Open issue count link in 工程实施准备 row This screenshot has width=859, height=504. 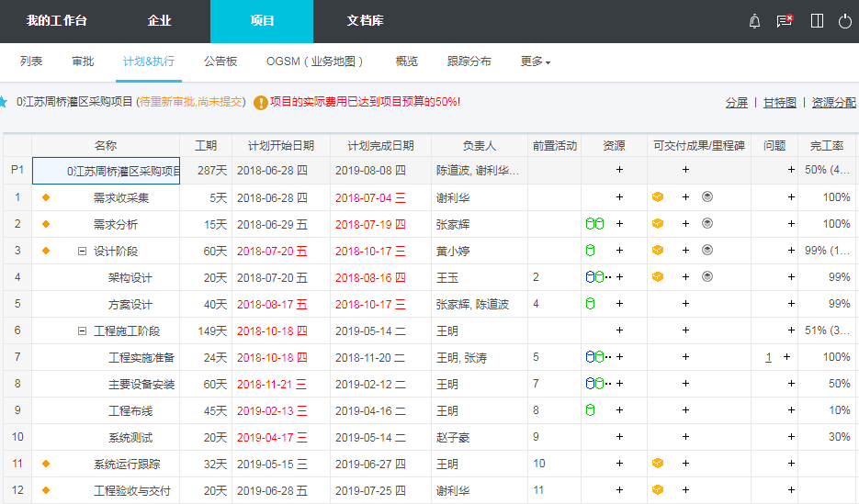tap(768, 357)
